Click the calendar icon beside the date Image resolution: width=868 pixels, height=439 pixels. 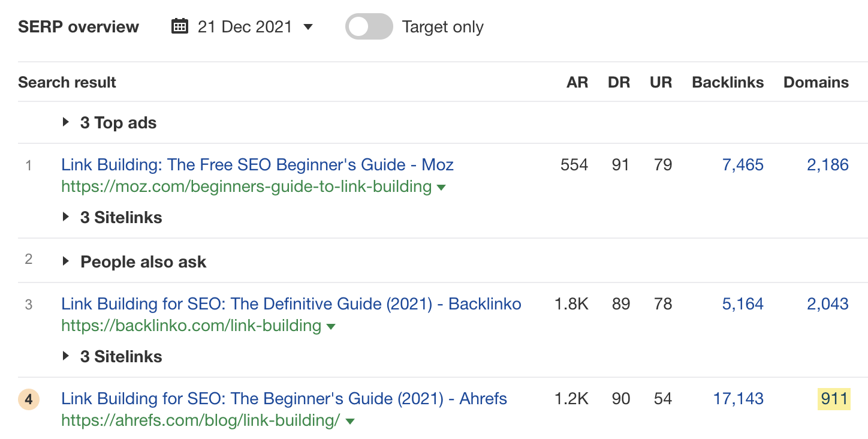point(180,26)
